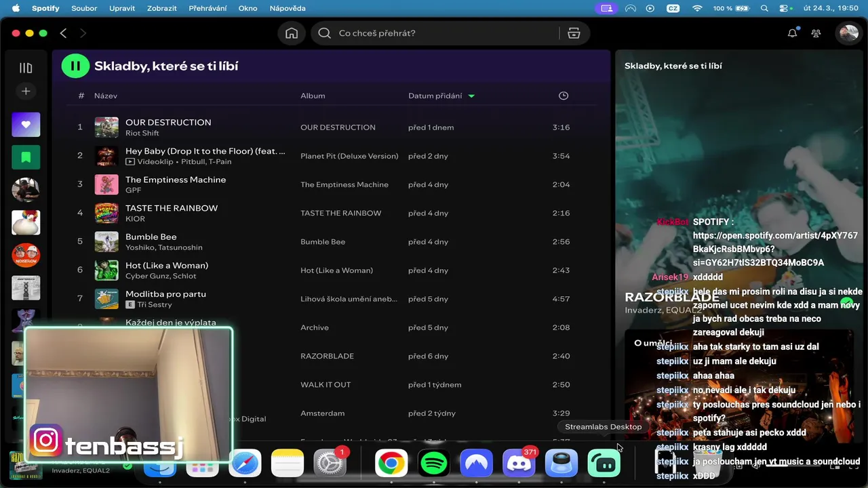Open Invaderz, EQUAL2 artists in right panel
The height and width of the screenshot is (488, 868).
tap(663, 310)
